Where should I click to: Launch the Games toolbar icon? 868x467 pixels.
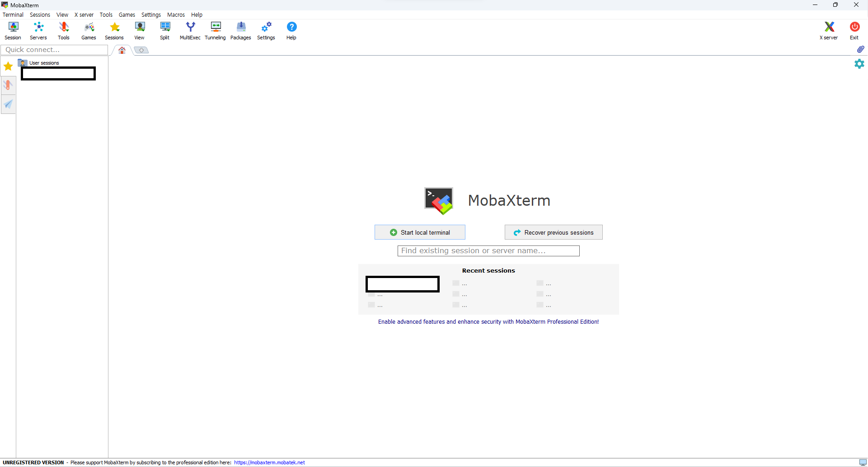point(89,31)
